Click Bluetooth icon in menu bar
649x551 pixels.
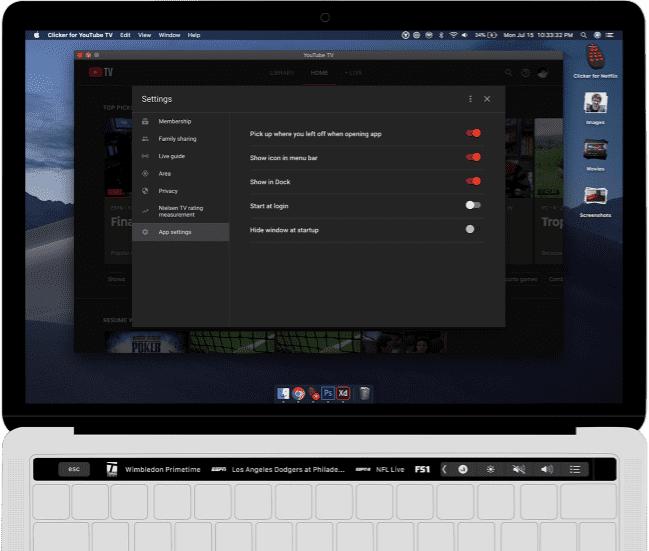(x=441, y=35)
